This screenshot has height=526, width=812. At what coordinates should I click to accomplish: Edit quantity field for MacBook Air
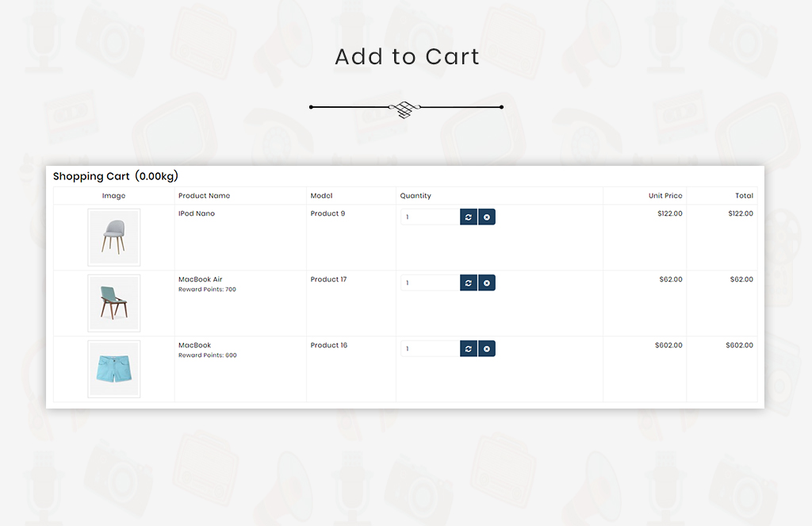coord(431,282)
